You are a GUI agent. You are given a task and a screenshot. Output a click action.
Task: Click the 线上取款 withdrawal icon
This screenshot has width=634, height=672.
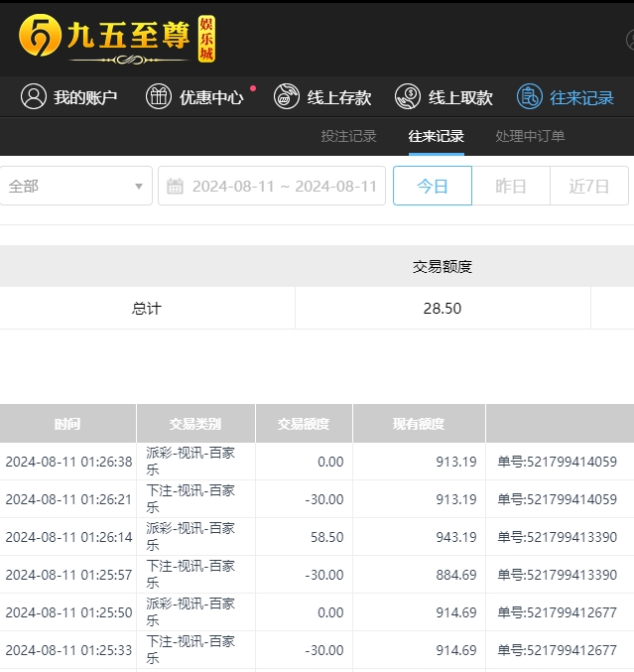(408, 97)
